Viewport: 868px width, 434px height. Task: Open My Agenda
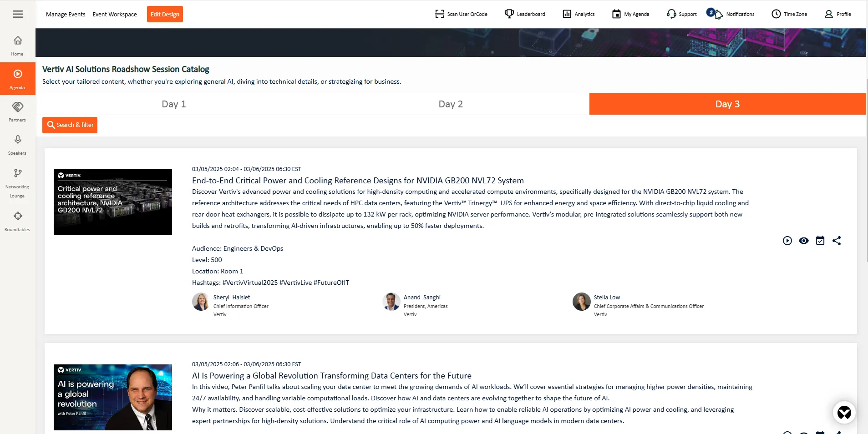(x=630, y=14)
